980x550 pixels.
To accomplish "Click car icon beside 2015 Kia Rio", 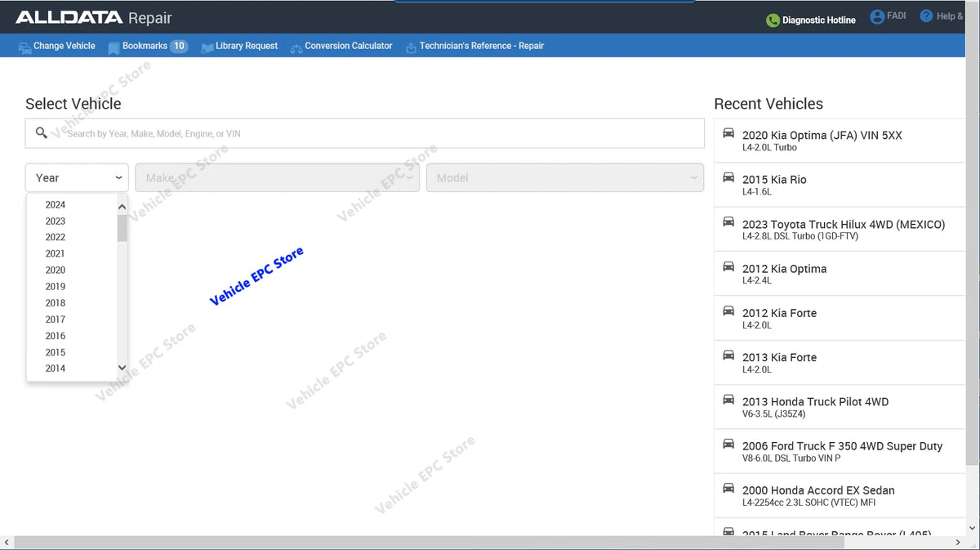I will pos(728,177).
